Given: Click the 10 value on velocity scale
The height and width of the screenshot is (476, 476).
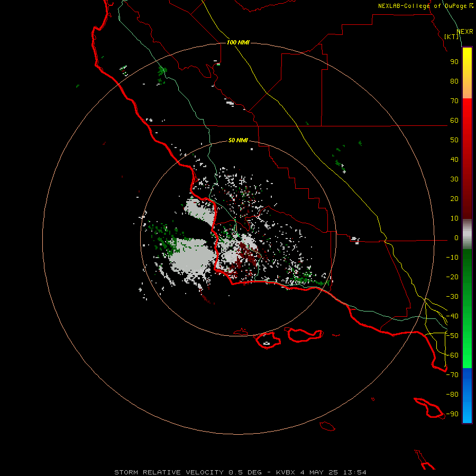Looking at the screenshot, I should coord(454,218).
